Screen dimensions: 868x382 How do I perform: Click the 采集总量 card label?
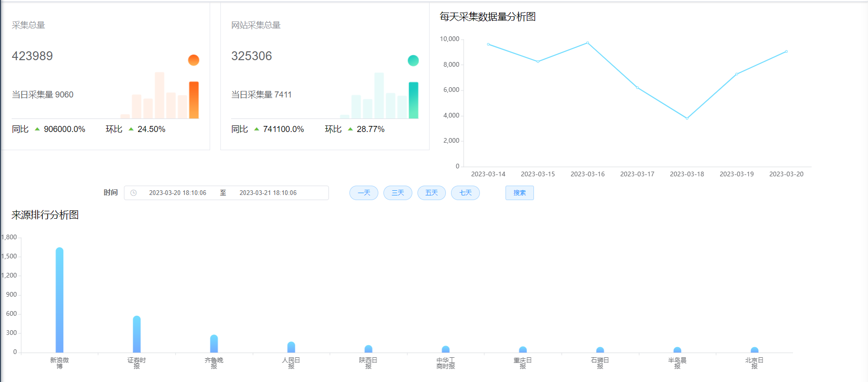tap(28, 25)
